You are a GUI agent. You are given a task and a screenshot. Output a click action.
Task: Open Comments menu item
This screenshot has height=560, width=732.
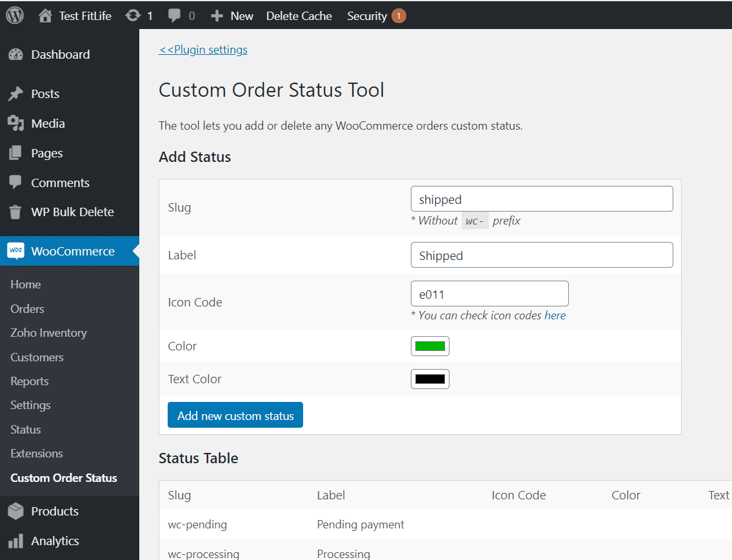[x=60, y=183]
